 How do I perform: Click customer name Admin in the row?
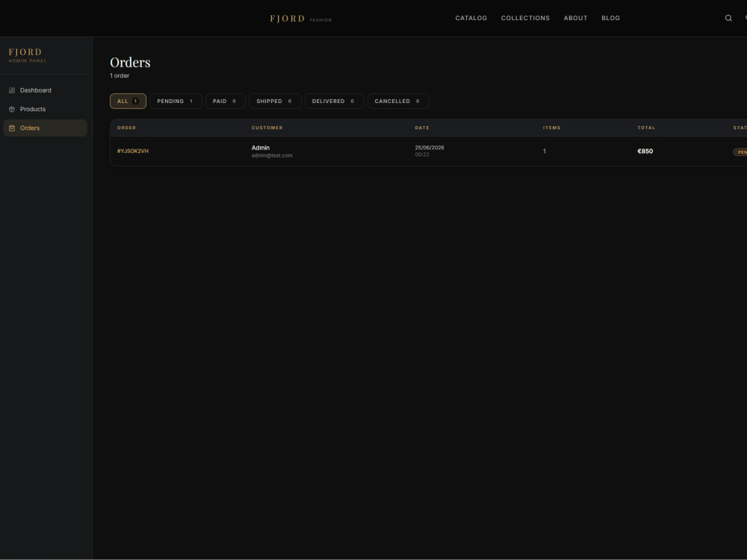(x=261, y=148)
